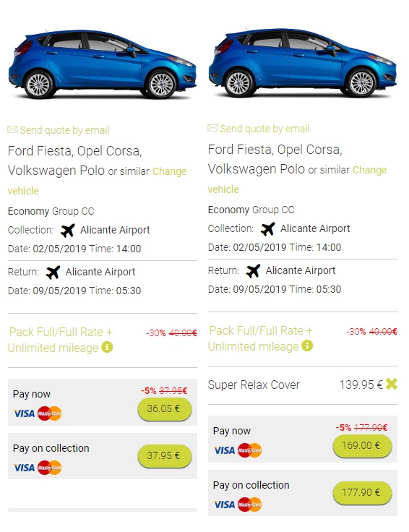Pay now for 36.05 €
This screenshot has height=532, width=409.
pyautogui.click(x=165, y=409)
